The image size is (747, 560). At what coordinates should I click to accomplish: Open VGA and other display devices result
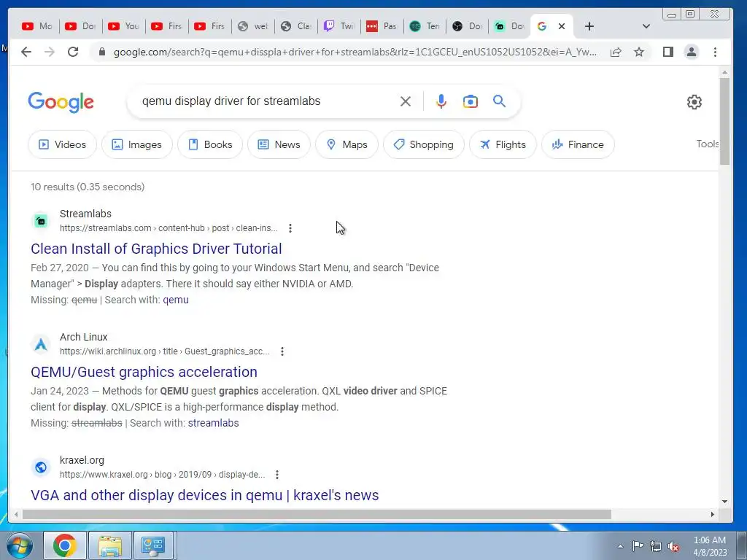point(205,495)
